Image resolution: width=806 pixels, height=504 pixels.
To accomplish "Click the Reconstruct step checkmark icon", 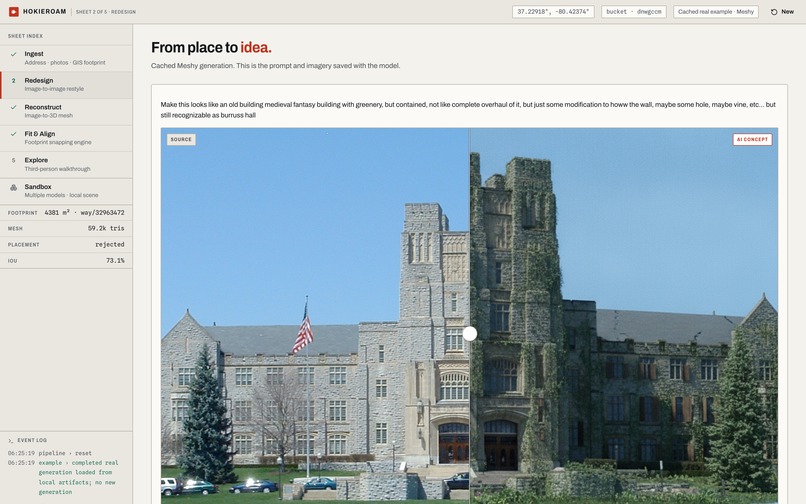I will [x=14, y=107].
